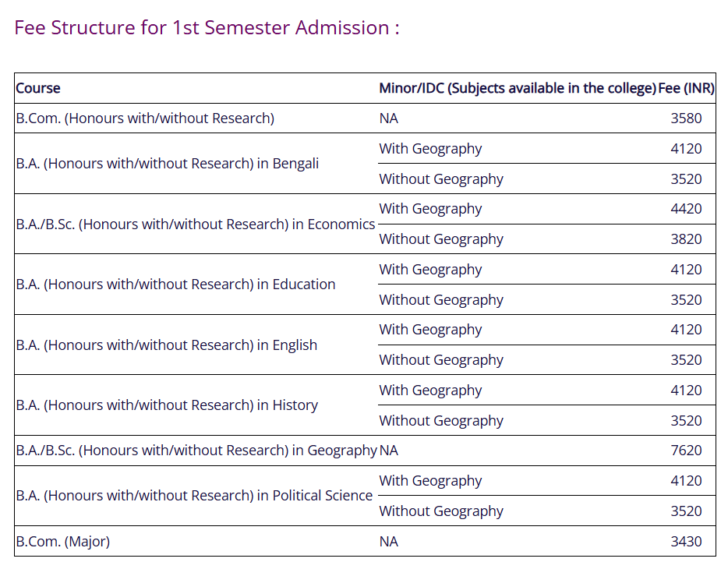Viewport: 728px width, 562px height.
Task: Click the B.A. Honours in Education cell
Action: click(x=175, y=285)
